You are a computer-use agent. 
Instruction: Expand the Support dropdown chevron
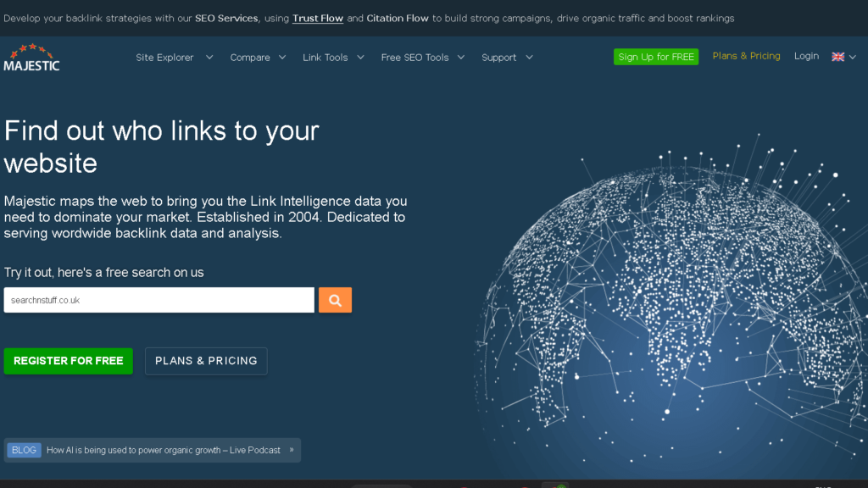(529, 58)
